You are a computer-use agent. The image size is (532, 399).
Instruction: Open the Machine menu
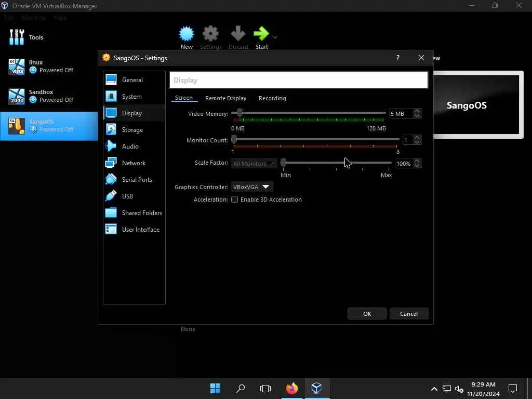click(33, 18)
